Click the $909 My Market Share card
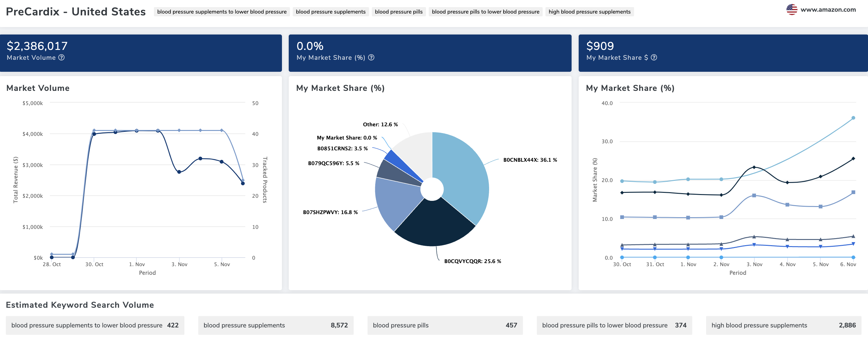This screenshot has width=868, height=345. tap(723, 53)
